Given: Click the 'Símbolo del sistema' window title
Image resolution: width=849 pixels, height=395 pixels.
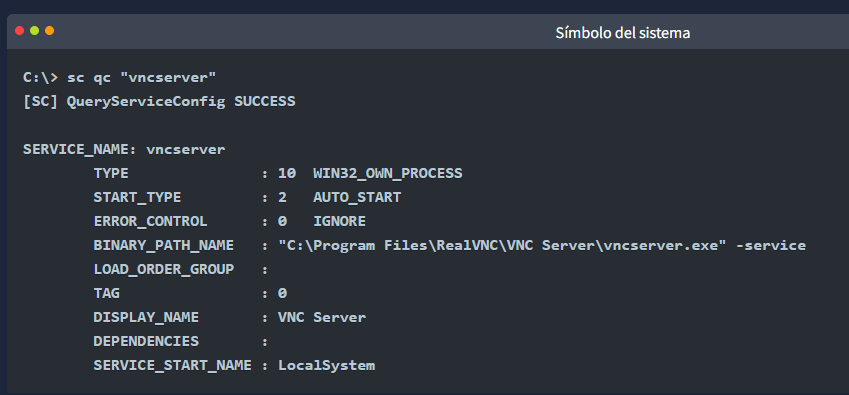Looking at the screenshot, I should click(x=623, y=33).
